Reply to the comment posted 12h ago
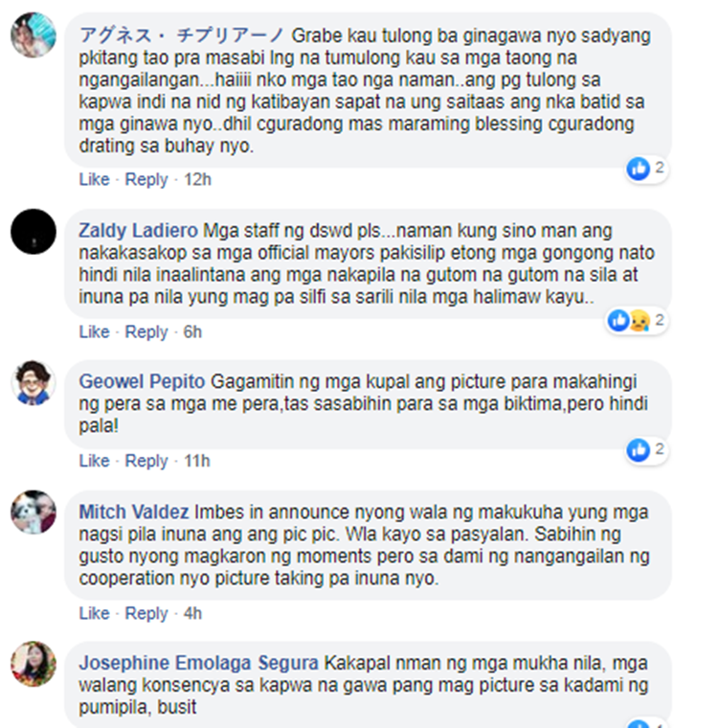This screenshot has height=728, width=718. coord(146,179)
